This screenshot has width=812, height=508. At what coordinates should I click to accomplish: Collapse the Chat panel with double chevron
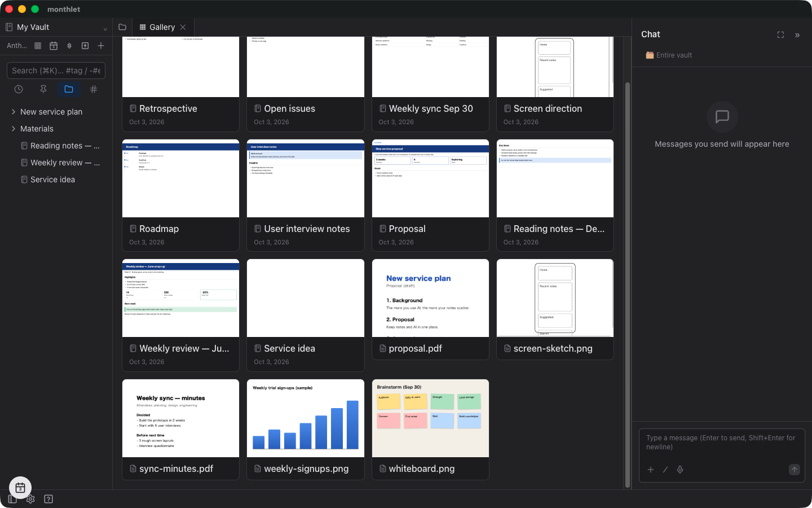tap(797, 35)
